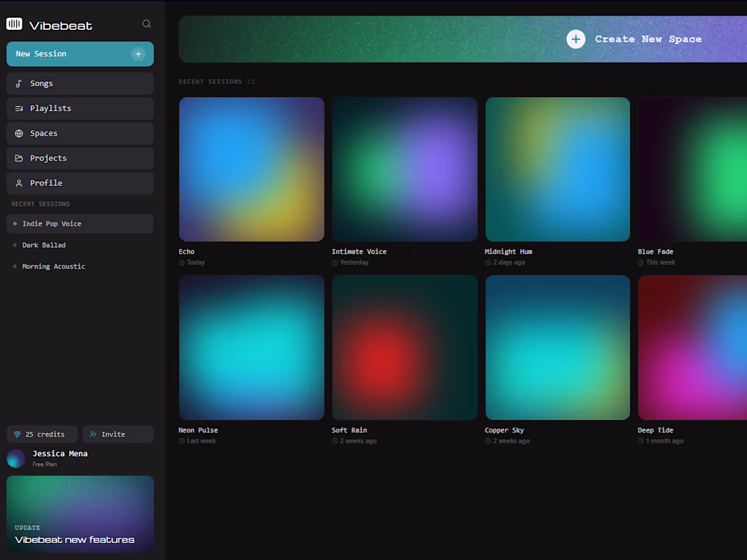Click the plus icon on New Session

click(138, 54)
